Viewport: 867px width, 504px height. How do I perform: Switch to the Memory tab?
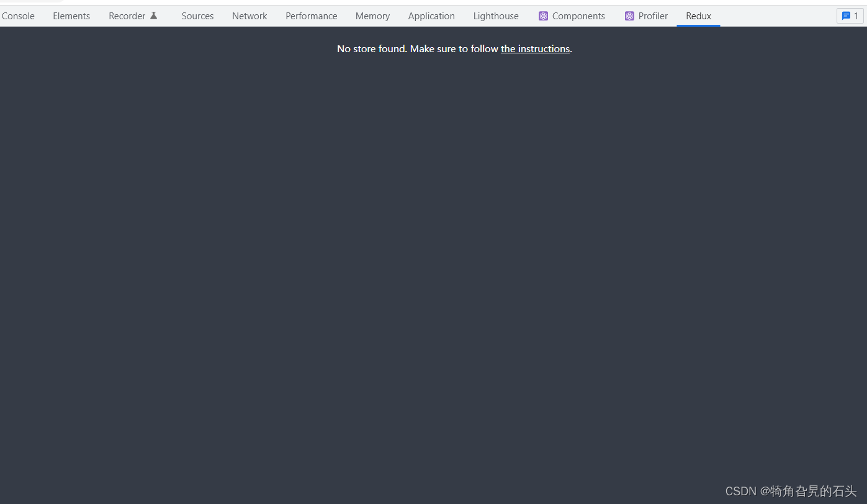372,16
